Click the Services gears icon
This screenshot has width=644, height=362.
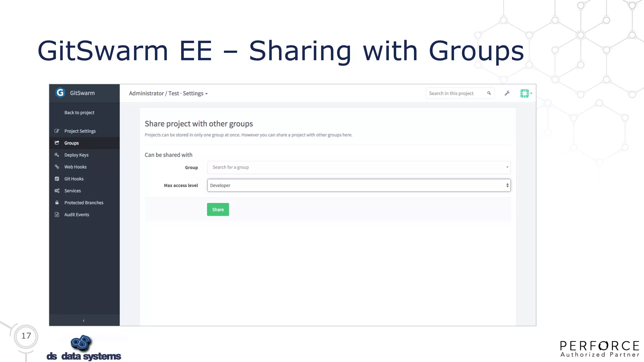(x=57, y=191)
